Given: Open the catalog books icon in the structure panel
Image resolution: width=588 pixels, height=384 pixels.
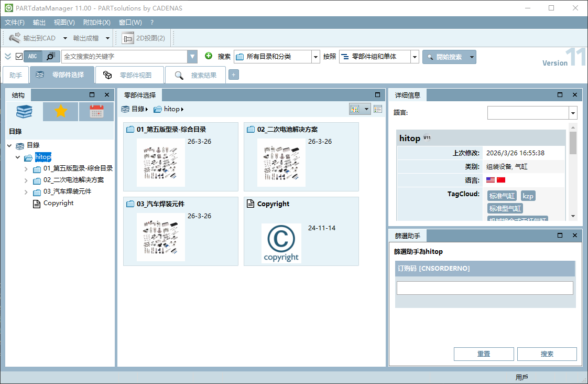Looking at the screenshot, I should [x=25, y=112].
